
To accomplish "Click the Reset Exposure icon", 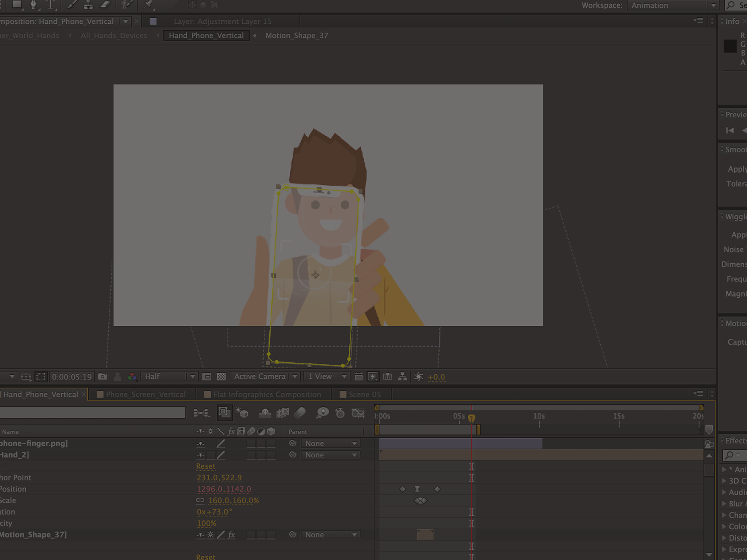I will pos(418,377).
